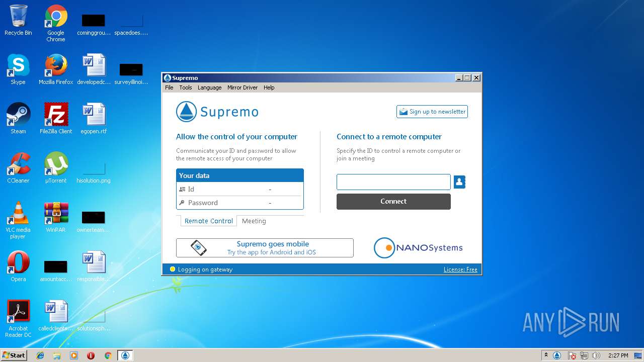This screenshot has height=362, width=644.
Task: Open the Skype desktop shortcut
Action: click(x=18, y=69)
